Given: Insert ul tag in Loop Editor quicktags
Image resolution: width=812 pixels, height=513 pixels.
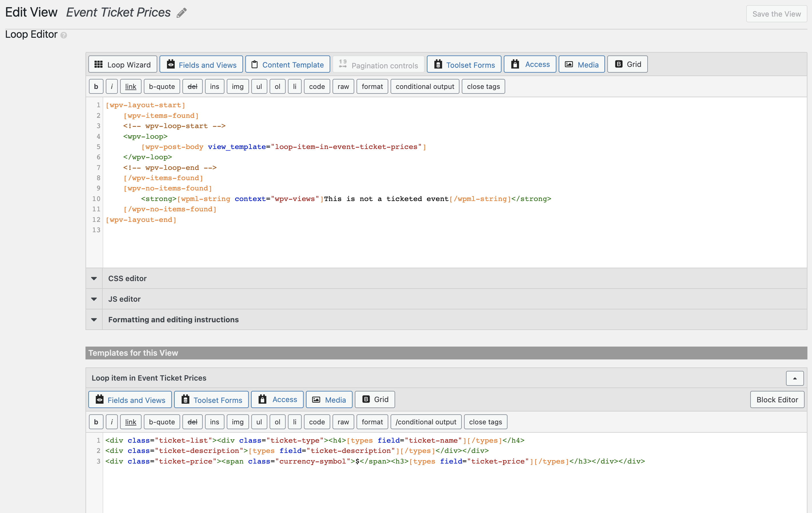Looking at the screenshot, I should [x=259, y=86].
